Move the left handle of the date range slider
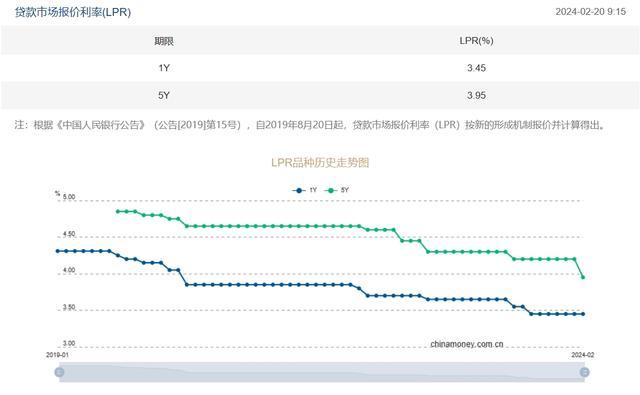The width and height of the screenshot is (640, 395). pyautogui.click(x=60, y=372)
